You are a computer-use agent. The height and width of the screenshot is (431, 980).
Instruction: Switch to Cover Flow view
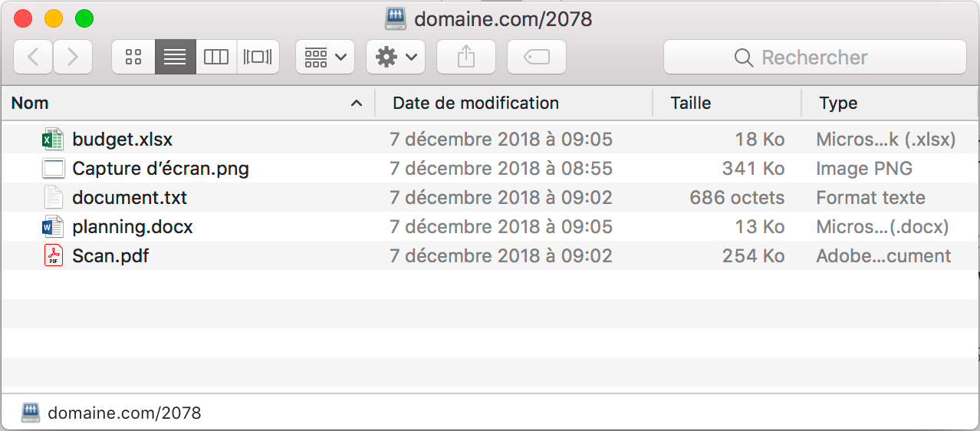pos(258,57)
